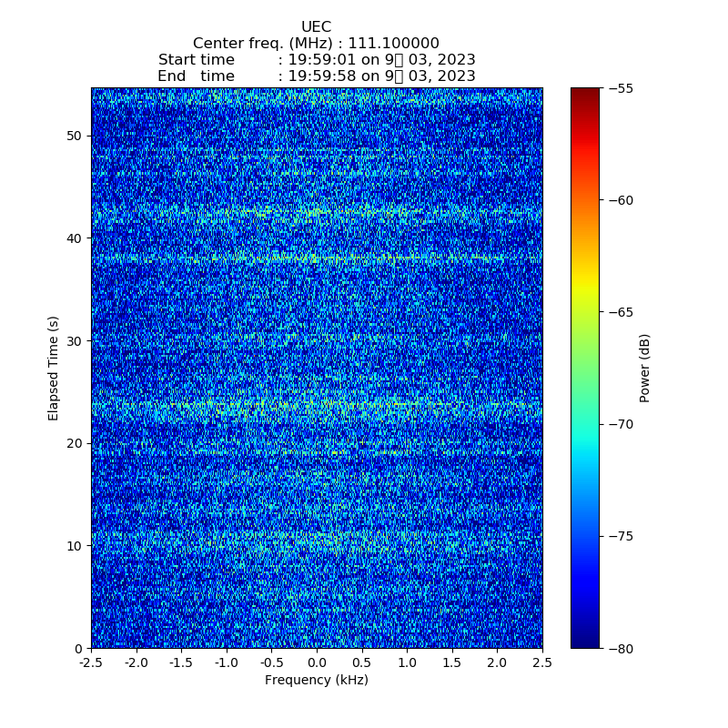This screenshot has width=728, height=728.
Task: Select the Elapsed Time (s) y-axis label
Action: click(x=54, y=368)
